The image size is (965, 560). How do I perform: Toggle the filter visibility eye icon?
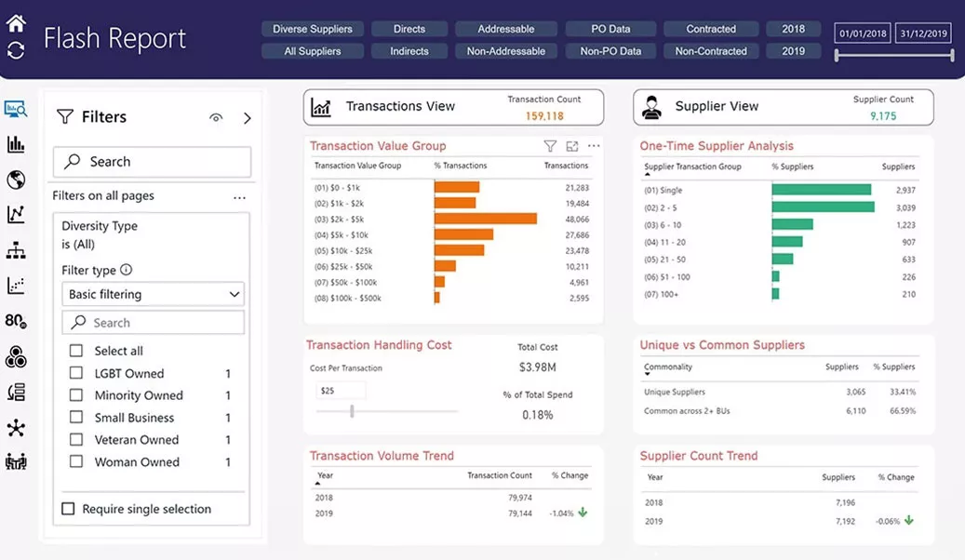click(x=217, y=118)
